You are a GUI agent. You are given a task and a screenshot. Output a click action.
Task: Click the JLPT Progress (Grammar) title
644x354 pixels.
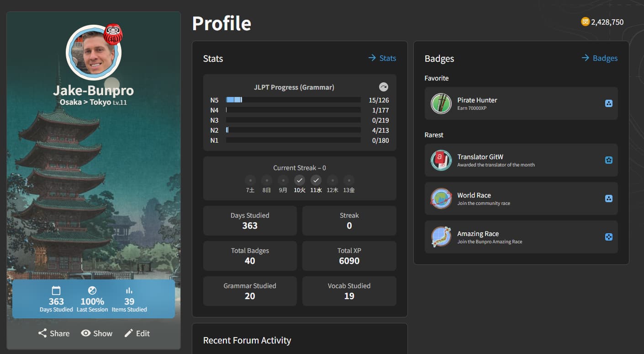(294, 87)
